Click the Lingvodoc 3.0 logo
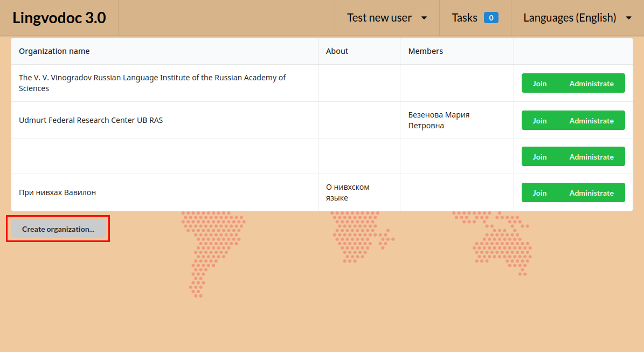 pos(59,17)
